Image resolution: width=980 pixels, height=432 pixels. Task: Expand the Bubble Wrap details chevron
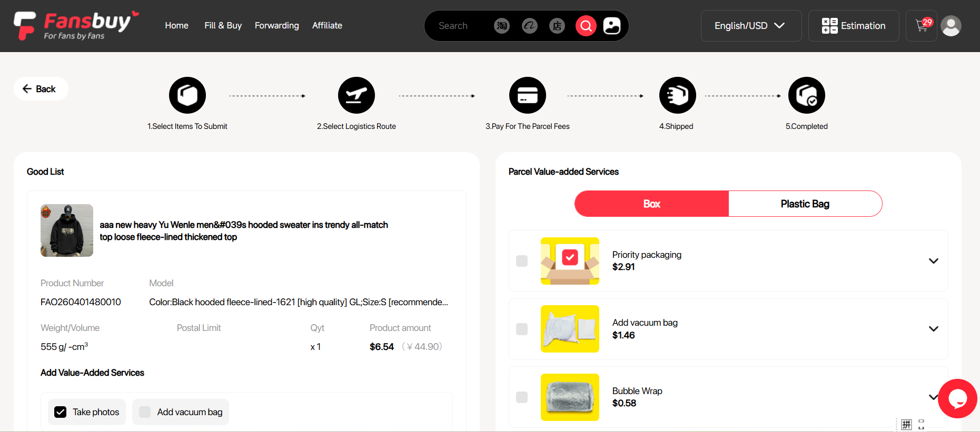click(933, 397)
